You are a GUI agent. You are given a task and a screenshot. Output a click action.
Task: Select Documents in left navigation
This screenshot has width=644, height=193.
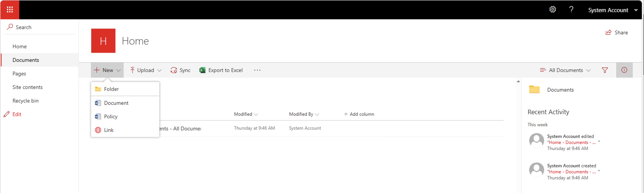click(40, 60)
